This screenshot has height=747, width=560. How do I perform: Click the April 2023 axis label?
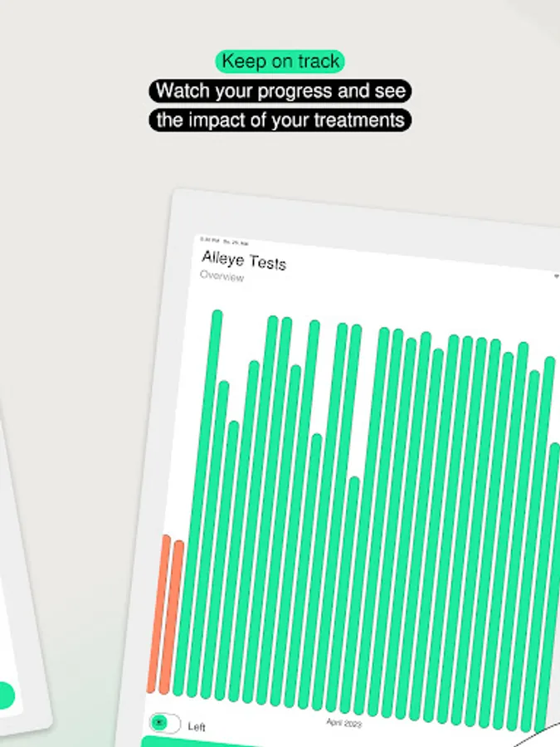coord(343,723)
